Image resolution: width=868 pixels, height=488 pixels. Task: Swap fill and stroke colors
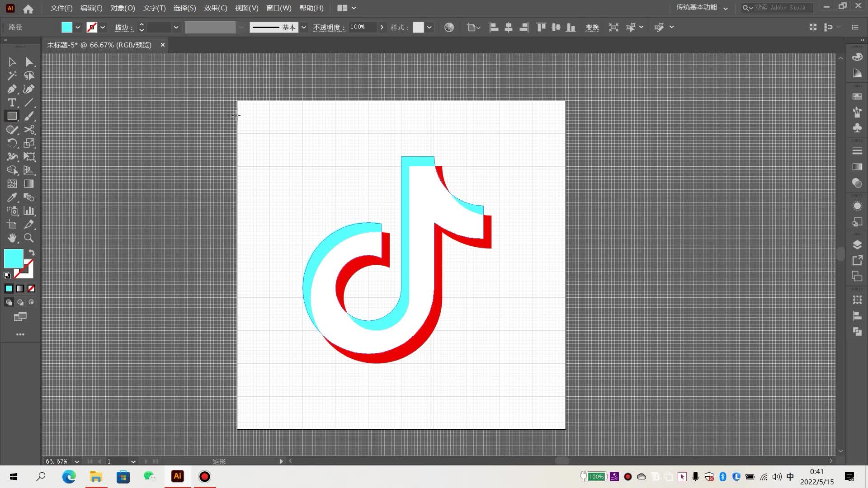pyautogui.click(x=32, y=253)
